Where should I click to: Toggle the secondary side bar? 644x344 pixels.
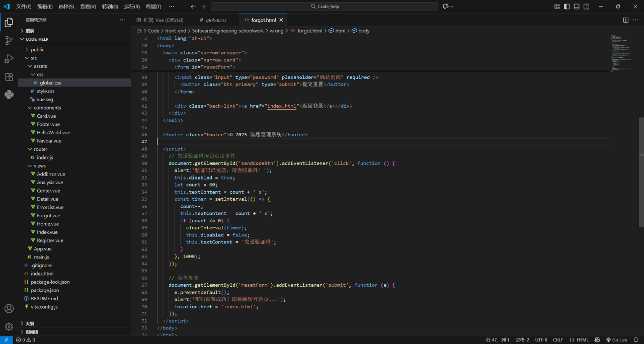[586, 7]
